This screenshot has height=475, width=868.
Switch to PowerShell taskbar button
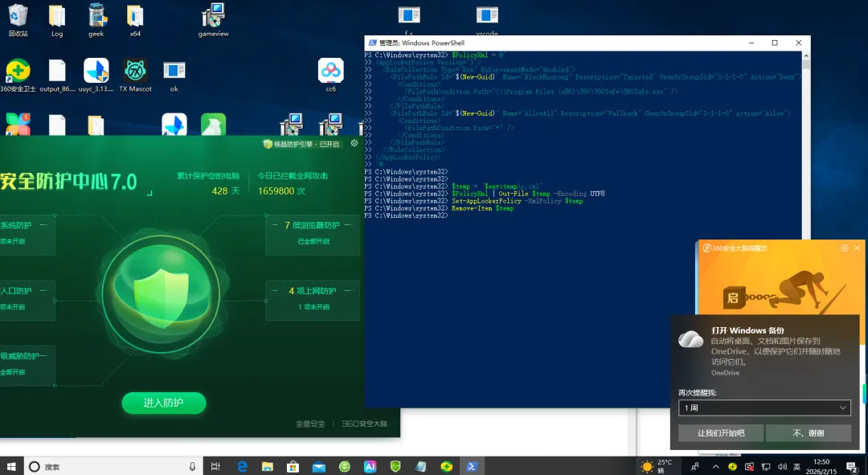472,467
